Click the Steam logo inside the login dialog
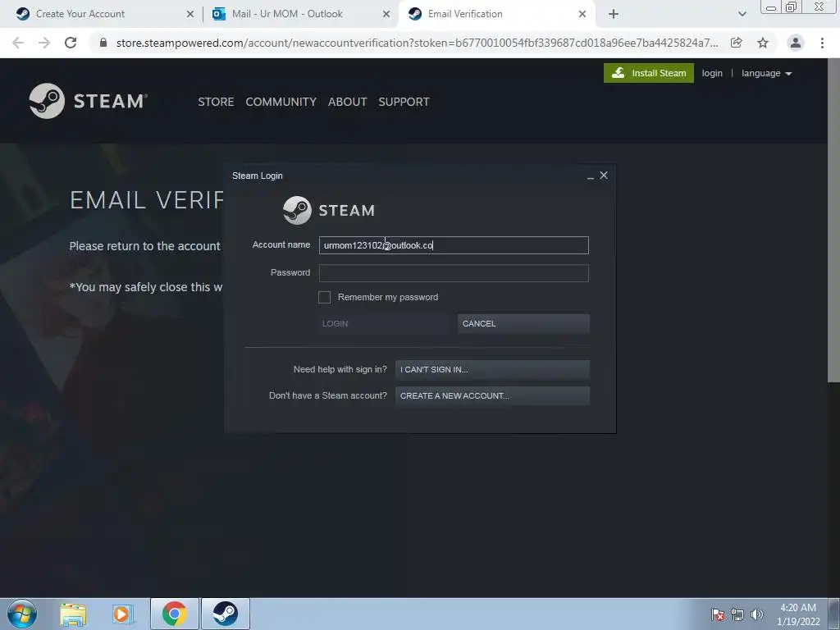Image resolution: width=840 pixels, height=630 pixels. (328, 210)
